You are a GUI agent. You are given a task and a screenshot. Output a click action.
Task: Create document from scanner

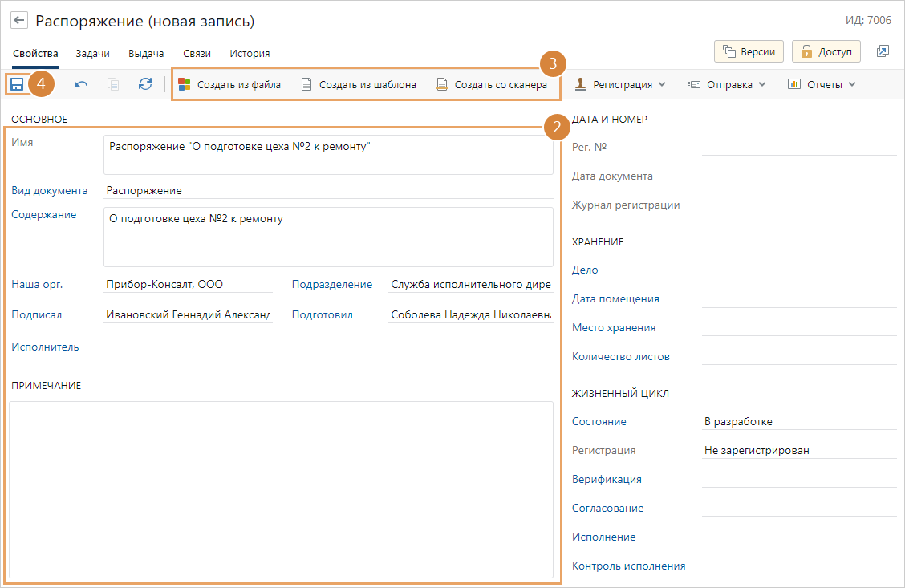[x=492, y=84]
